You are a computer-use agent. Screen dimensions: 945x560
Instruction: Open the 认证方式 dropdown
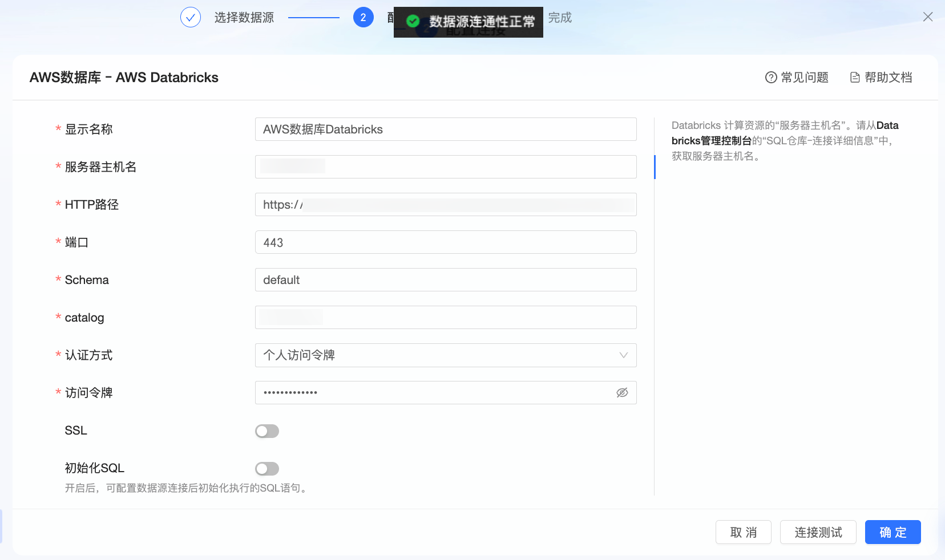pos(446,355)
